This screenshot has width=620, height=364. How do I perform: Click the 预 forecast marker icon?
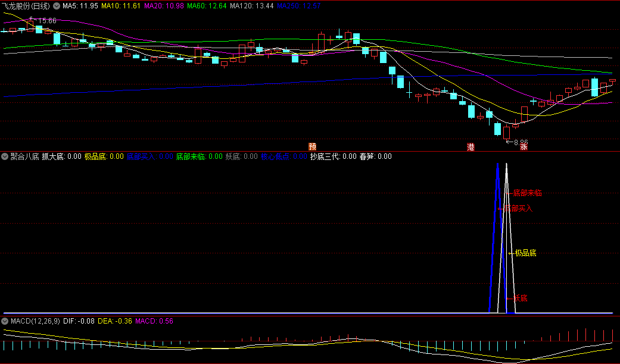(x=312, y=147)
